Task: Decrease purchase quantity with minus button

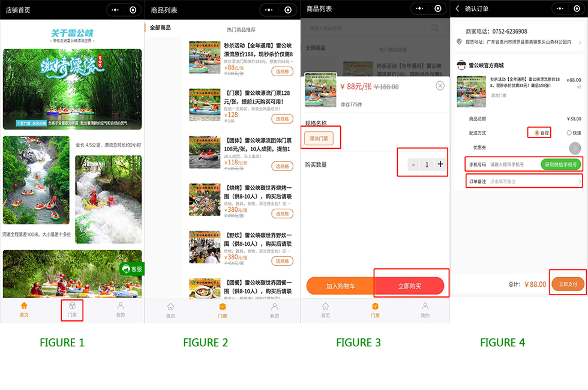Action: tap(413, 164)
